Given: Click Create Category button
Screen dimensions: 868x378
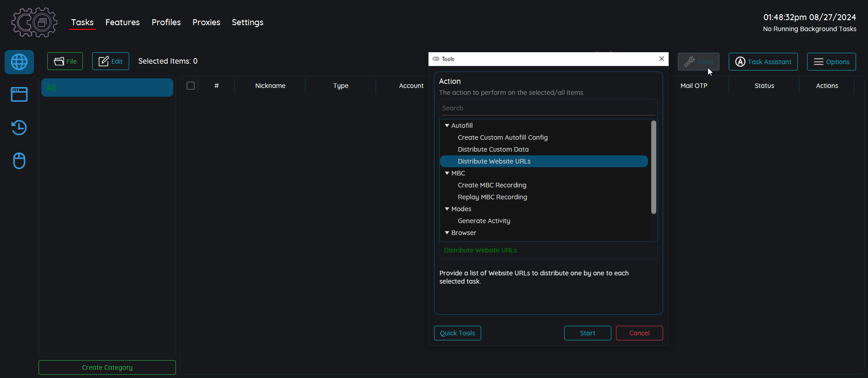Looking at the screenshot, I should [x=107, y=367].
